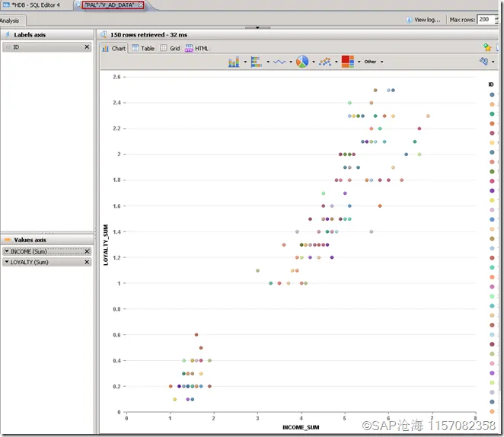
Task: Click the ID legend title
Action: pyautogui.click(x=491, y=85)
